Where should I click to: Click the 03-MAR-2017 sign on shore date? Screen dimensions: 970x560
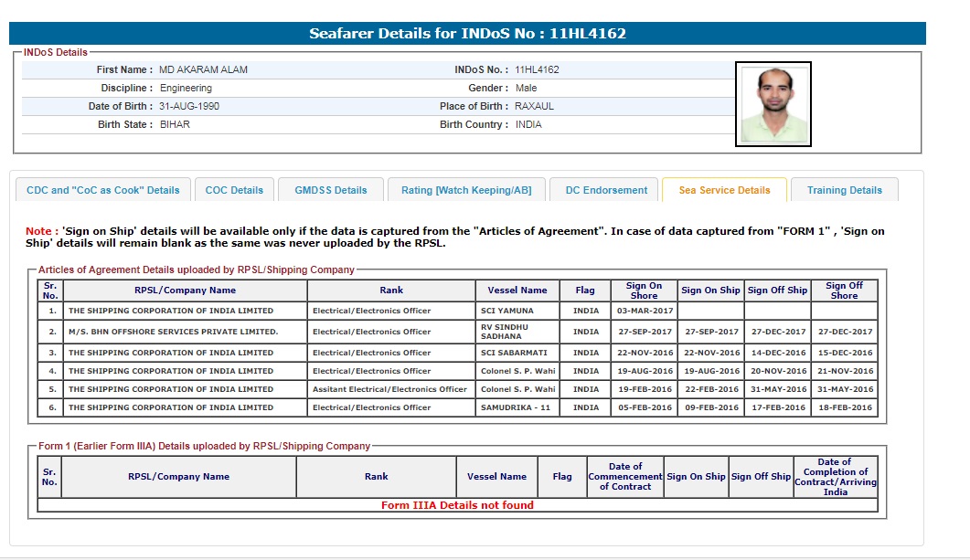(x=643, y=311)
